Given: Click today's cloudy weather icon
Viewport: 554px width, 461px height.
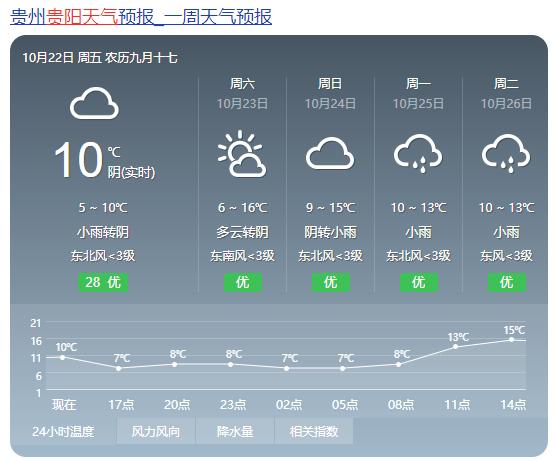Looking at the screenshot, I should tap(94, 103).
